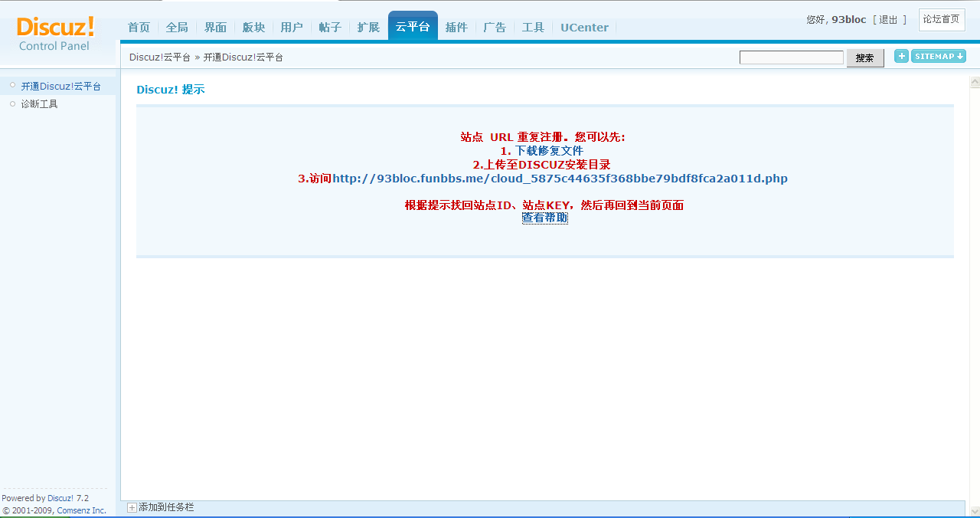Viewport: 980px width, 518px height.
Task: Click the 搜索 button
Action: click(865, 58)
